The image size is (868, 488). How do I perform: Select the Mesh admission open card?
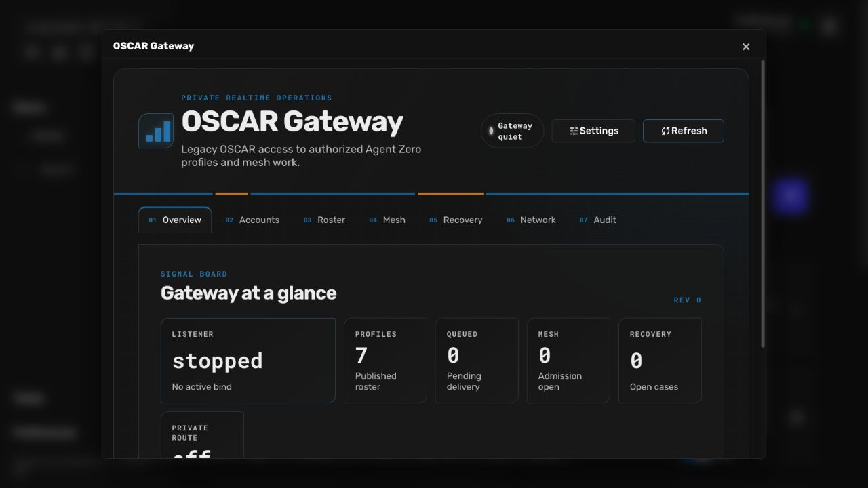pos(568,361)
